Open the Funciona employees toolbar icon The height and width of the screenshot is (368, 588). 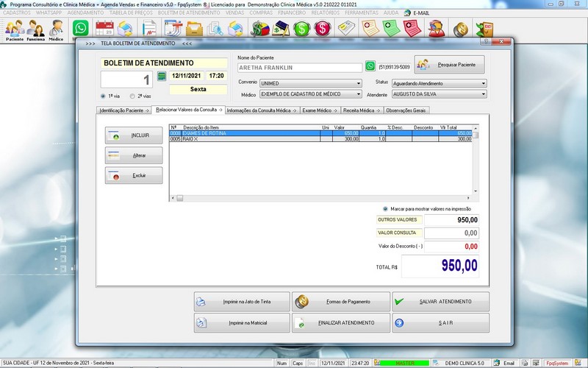35,30
